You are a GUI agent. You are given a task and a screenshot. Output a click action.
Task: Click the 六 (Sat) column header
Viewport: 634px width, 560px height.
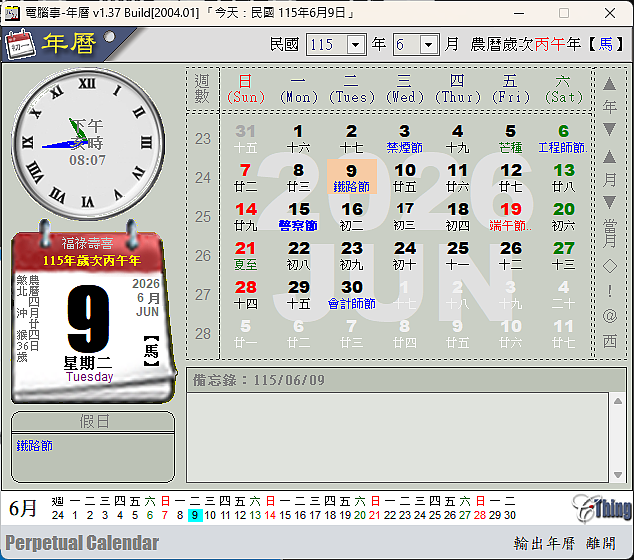564,89
